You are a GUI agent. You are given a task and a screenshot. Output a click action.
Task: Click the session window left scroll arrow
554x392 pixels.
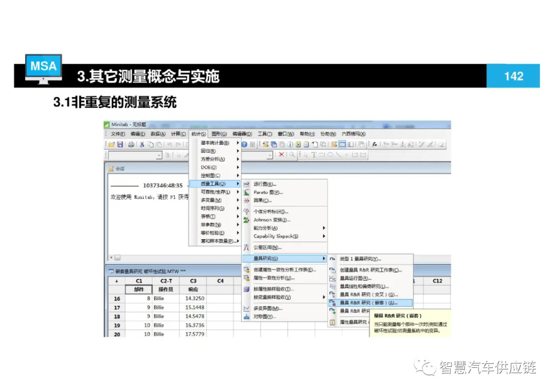(x=111, y=258)
